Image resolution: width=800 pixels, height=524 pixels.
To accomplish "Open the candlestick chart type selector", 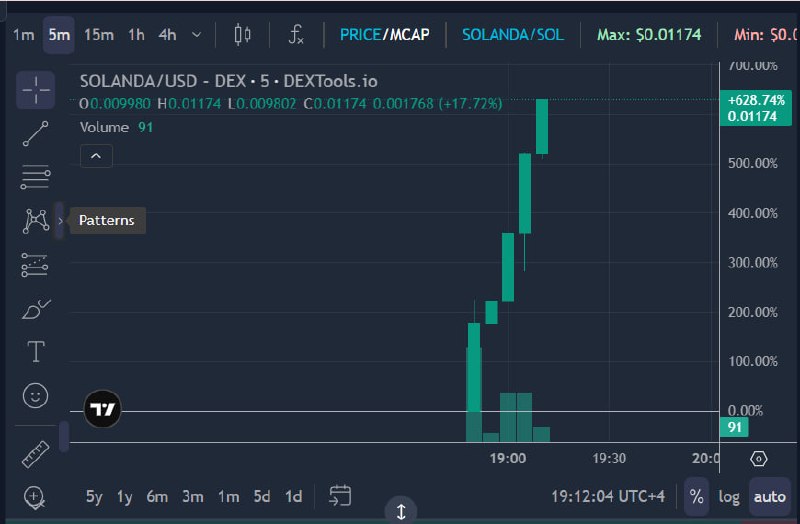I will coord(242,35).
